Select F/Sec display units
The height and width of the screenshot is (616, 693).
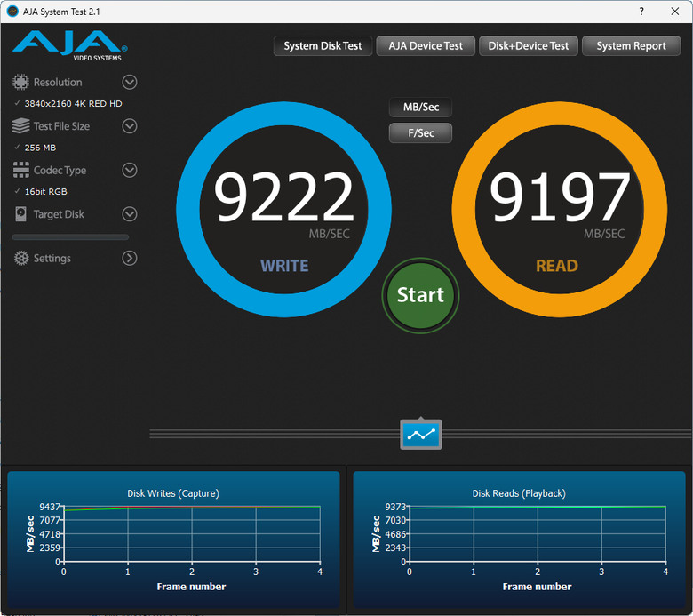tap(421, 133)
